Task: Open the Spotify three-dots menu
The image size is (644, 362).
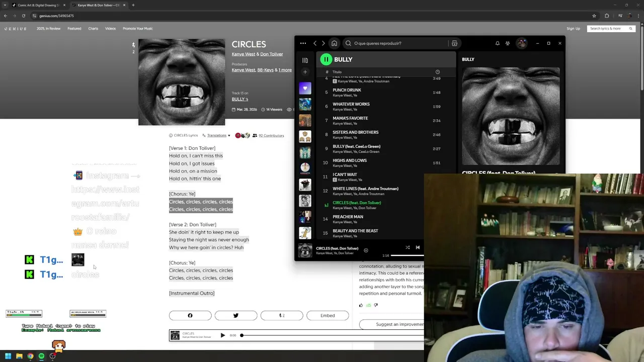Action: pyautogui.click(x=303, y=43)
